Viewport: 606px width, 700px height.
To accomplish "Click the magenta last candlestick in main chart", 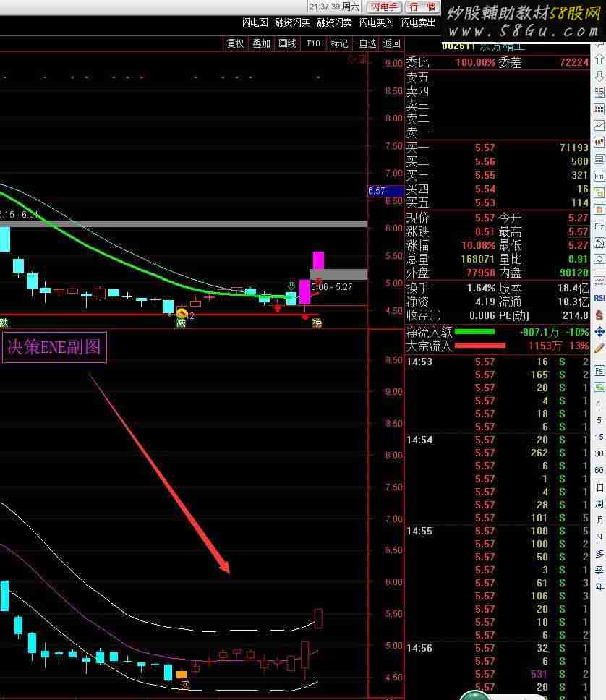I will 318,261.
